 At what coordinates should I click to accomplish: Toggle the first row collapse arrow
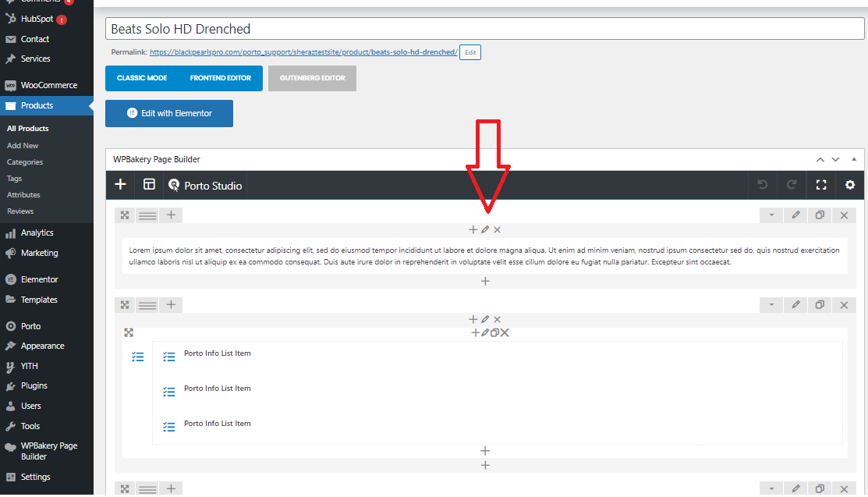pyautogui.click(x=771, y=215)
